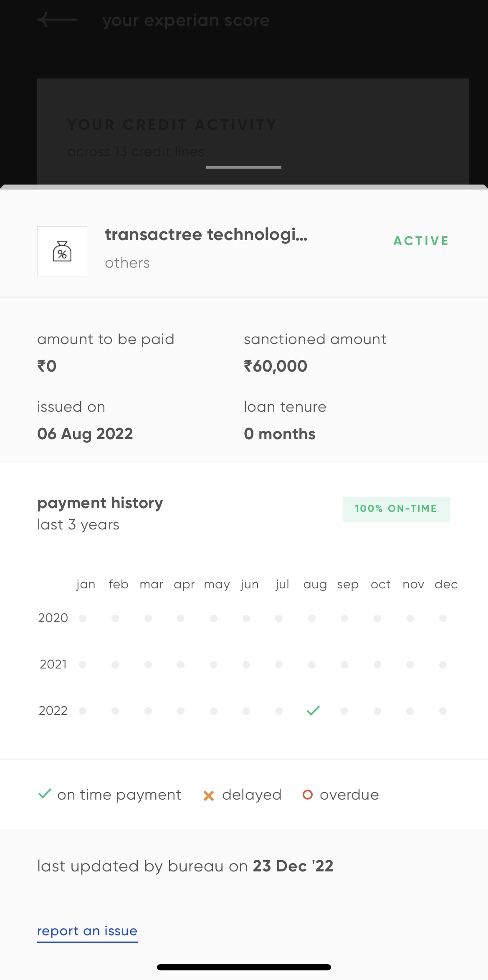The image size is (488, 980).
Task: Tap the loan tenure 0 months value
Action: [x=280, y=434]
